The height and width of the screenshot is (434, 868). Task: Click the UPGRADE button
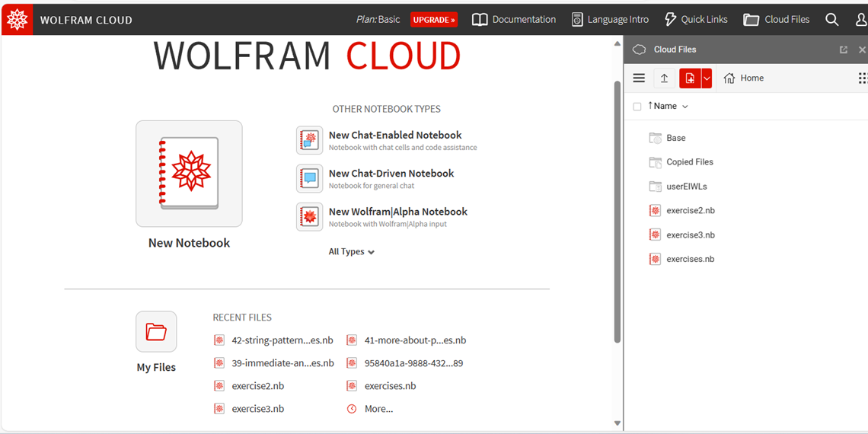tap(434, 20)
